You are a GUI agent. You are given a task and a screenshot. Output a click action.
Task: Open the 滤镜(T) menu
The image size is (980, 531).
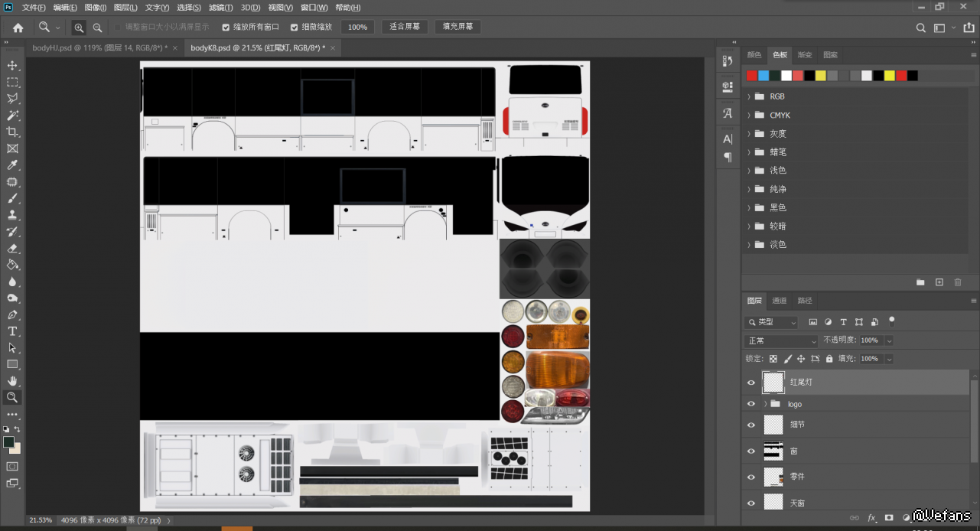point(221,8)
